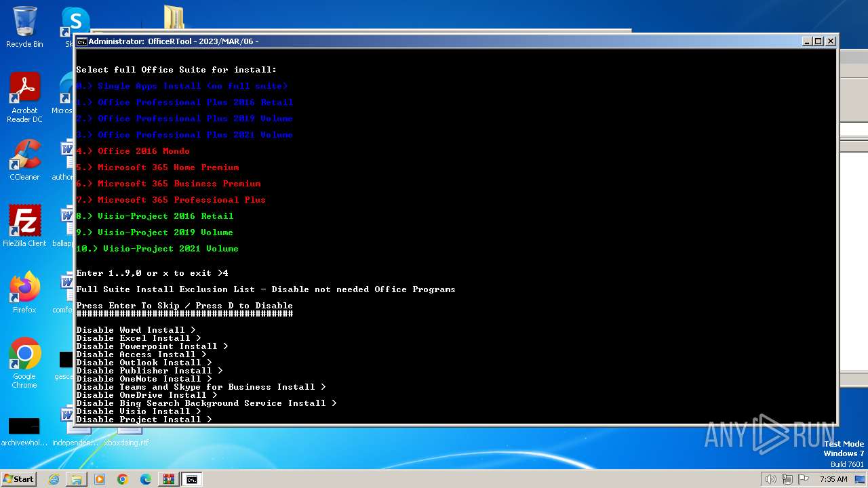Launch Acrobat Reader DC from desktop

click(24, 98)
